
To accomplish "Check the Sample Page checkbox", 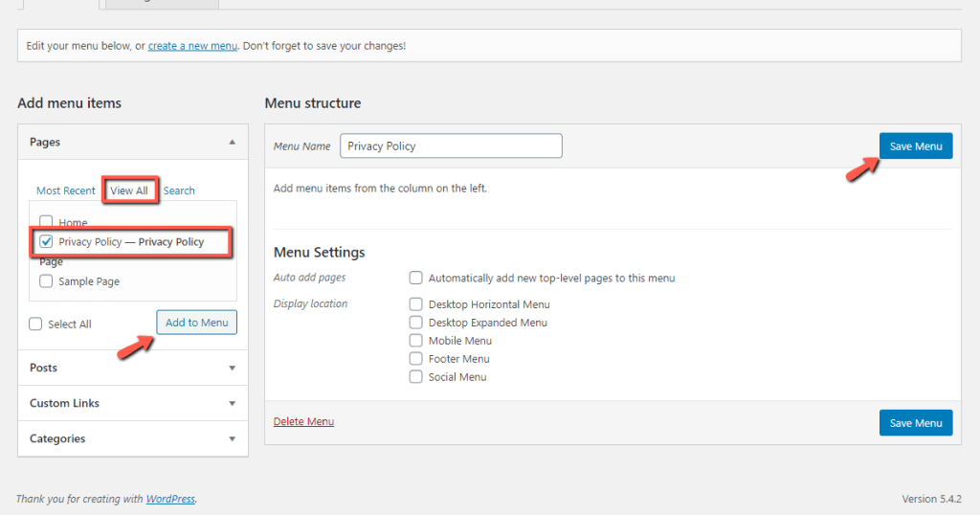I will [46, 280].
